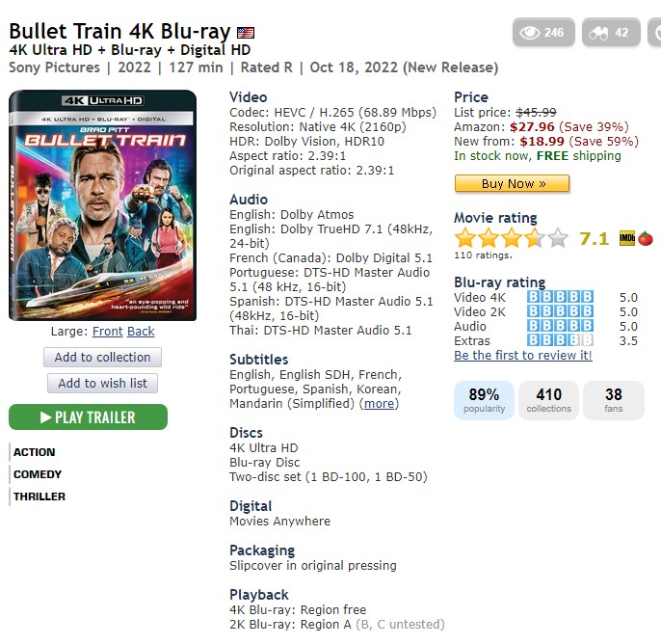Click the US flag icon beside title

(246, 33)
